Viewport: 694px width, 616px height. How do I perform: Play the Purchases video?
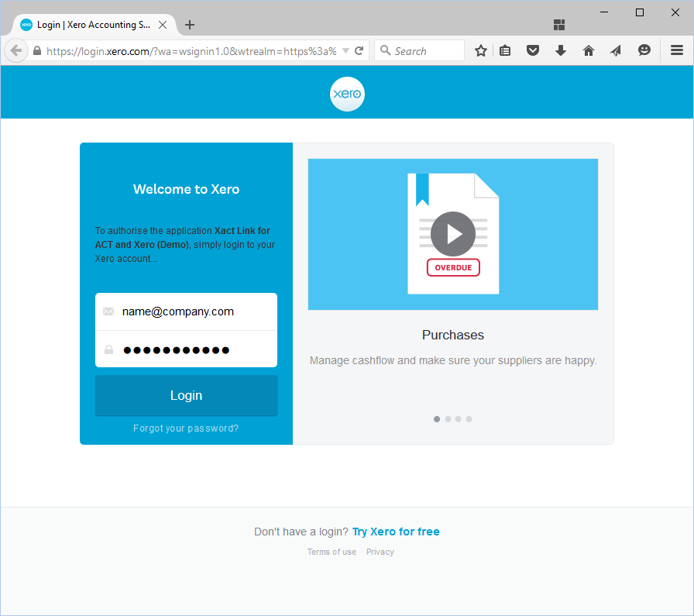pos(453,233)
